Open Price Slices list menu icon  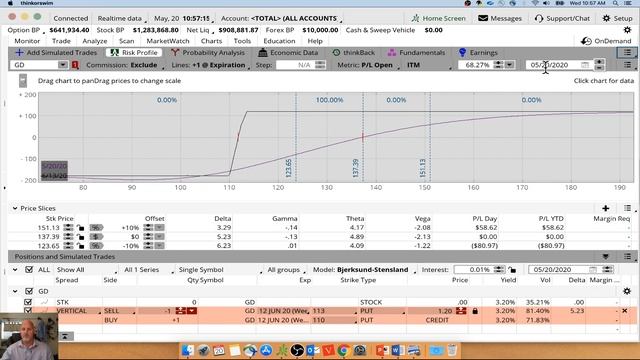[627, 208]
